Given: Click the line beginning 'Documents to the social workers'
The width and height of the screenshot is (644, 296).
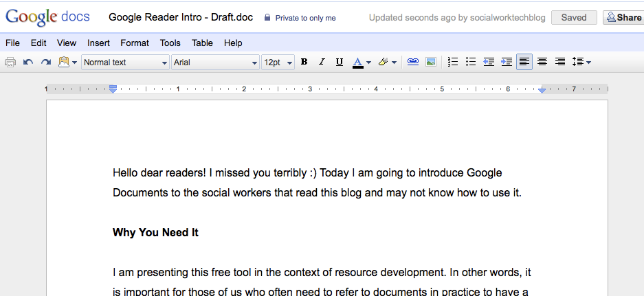Looking at the screenshot, I should [x=317, y=192].
